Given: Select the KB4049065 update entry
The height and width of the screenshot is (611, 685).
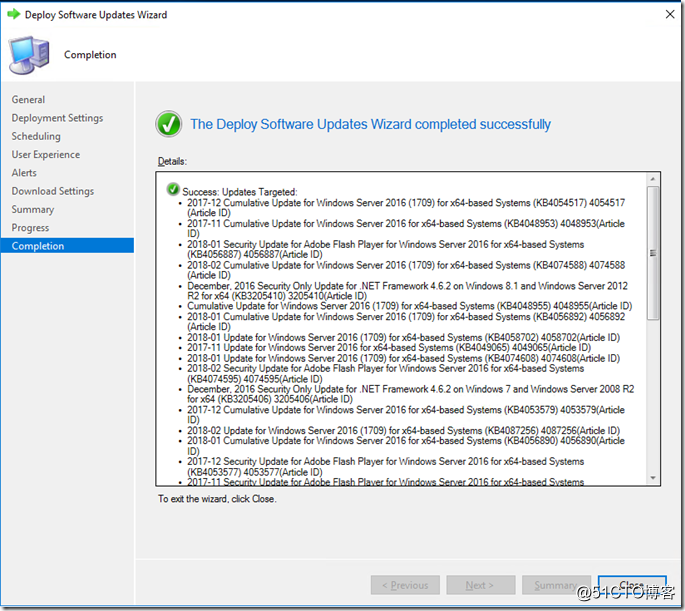Looking at the screenshot, I should (x=389, y=348).
